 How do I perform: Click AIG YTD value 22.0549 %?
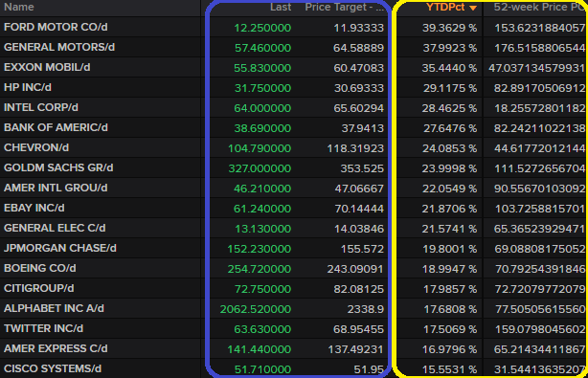pyautogui.click(x=450, y=189)
